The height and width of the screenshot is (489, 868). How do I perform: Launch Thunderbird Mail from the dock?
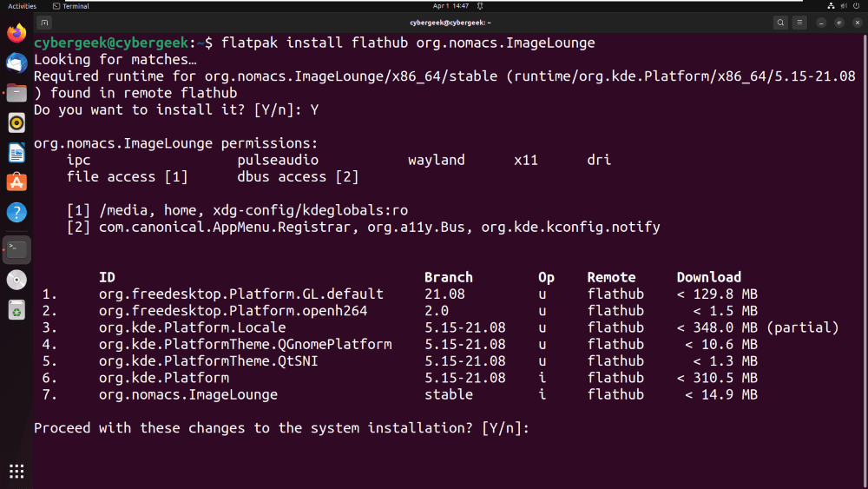coord(16,63)
